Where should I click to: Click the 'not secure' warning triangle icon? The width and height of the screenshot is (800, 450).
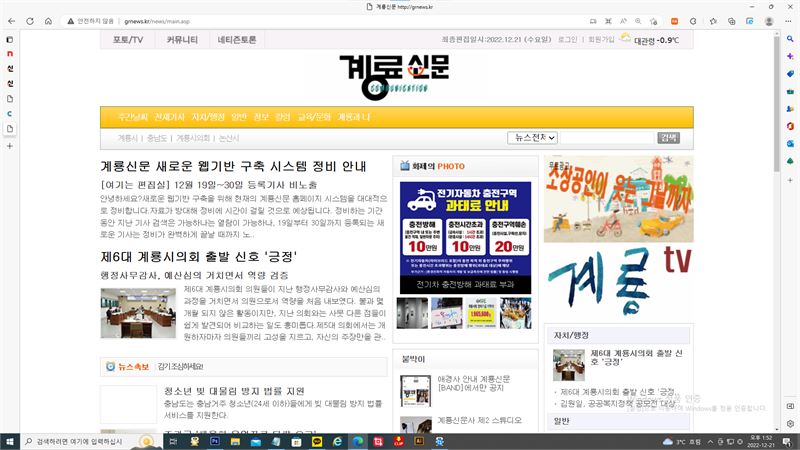click(70, 21)
